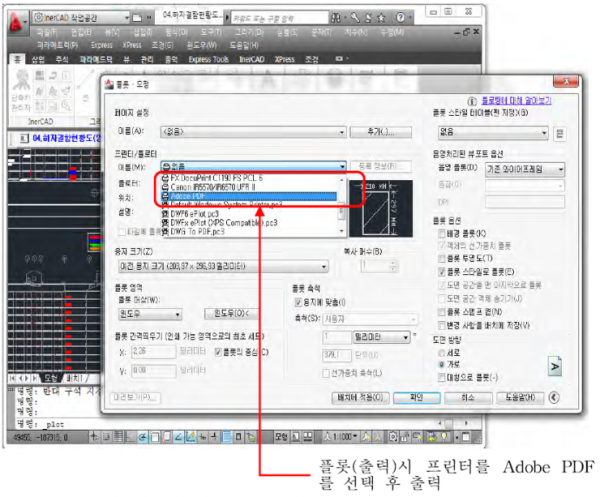
Task: Open plot style table editor icon
Action: tap(559, 134)
